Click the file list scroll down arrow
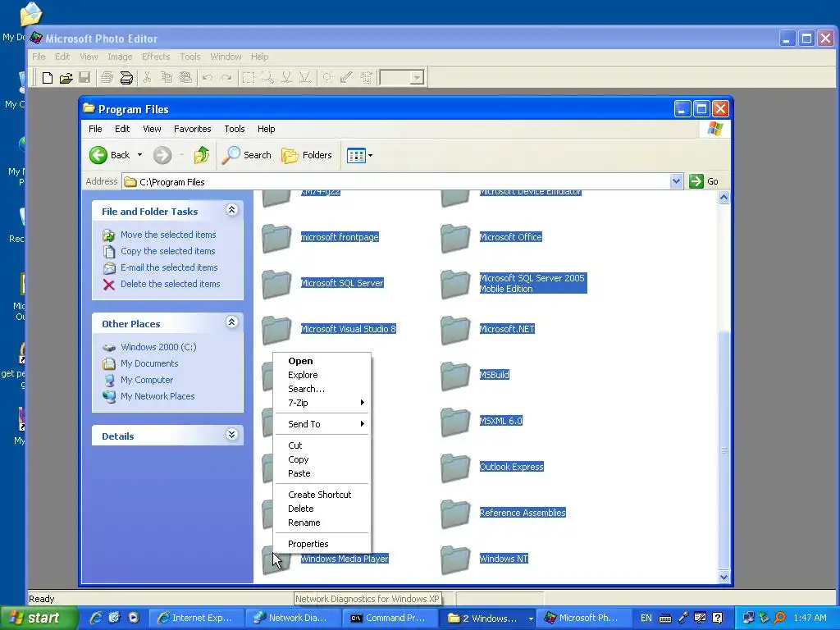Screen dimensions: 840x630 click(x=724, y=577)
